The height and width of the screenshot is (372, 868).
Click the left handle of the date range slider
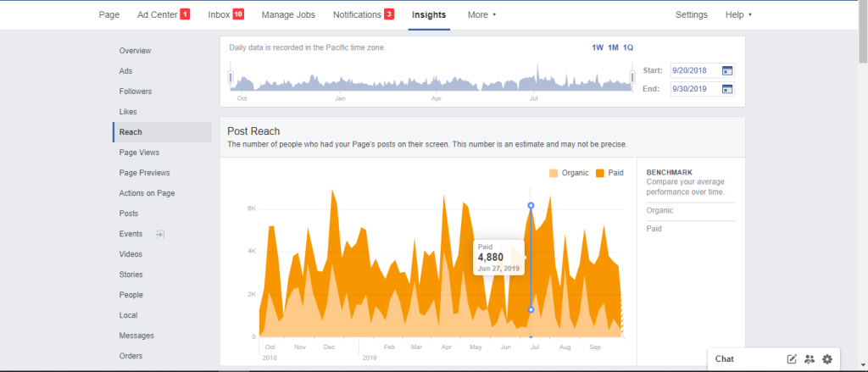[x=231, y=79]
